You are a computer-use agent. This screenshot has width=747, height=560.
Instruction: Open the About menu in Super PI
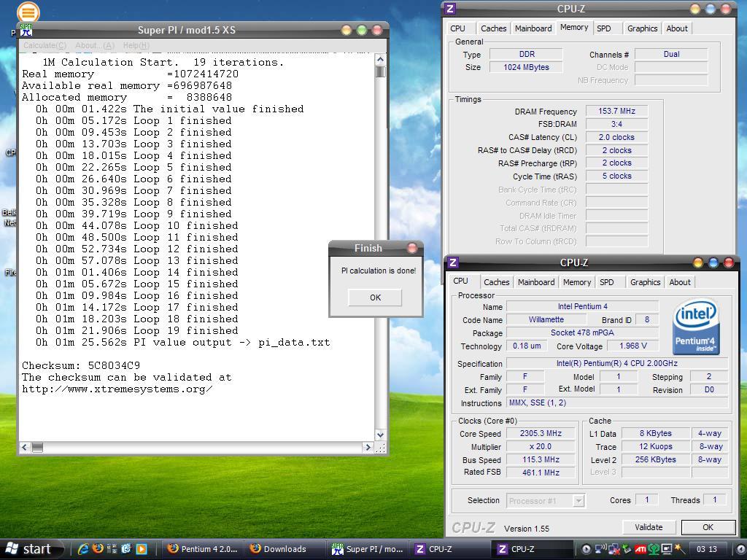[x=95, y=45]
